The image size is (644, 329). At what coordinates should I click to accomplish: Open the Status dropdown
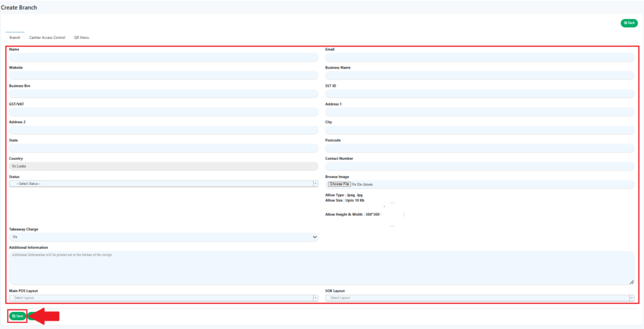164,184
